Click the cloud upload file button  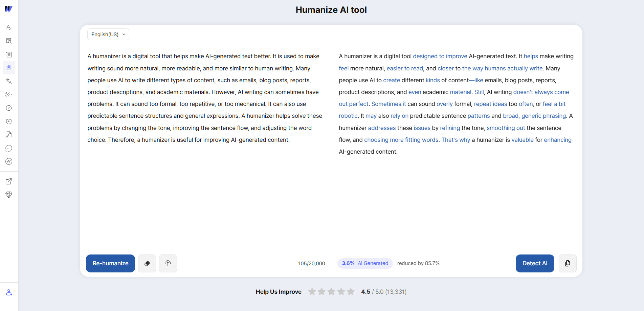(168, 263)
